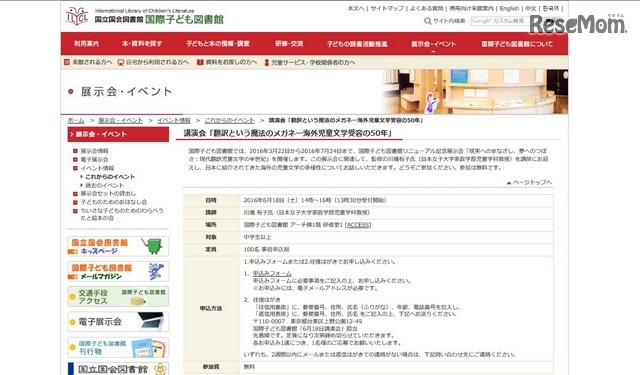Switch the site language to 한국어
This screenshot has height=375, width=640.
tap(551, 8)
